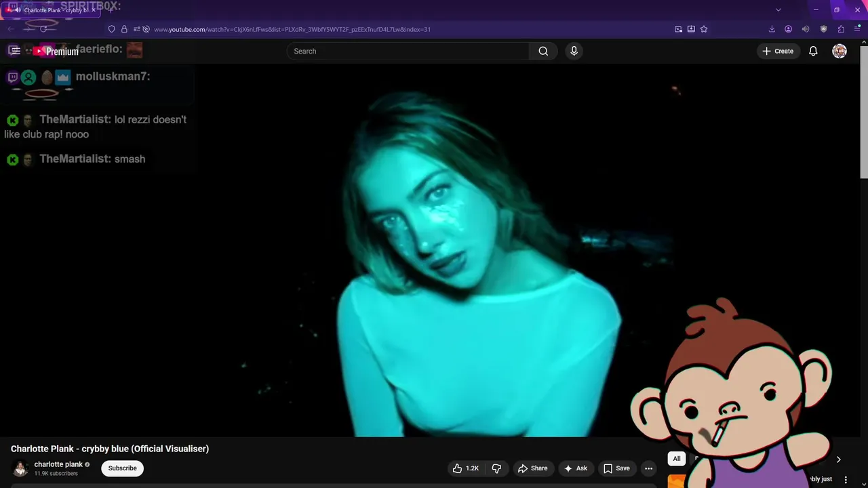
Task: Go to YouTube Premium home logo
Action: pos(56,52)
